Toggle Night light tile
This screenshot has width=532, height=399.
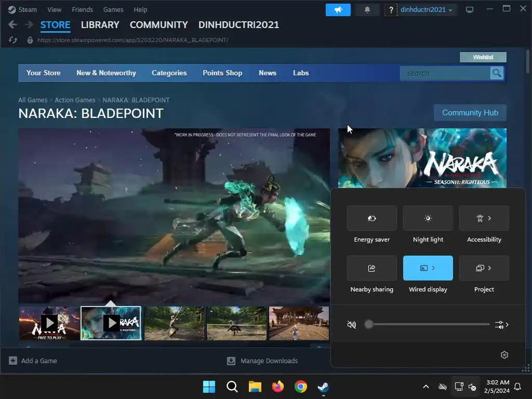tap(428, 218)
